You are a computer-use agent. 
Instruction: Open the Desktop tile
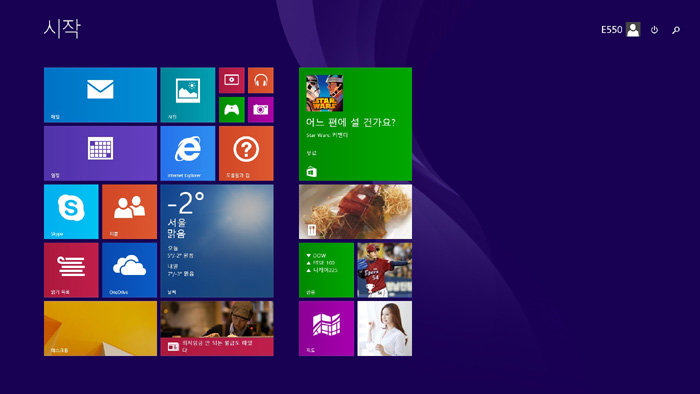coord(100,328)
